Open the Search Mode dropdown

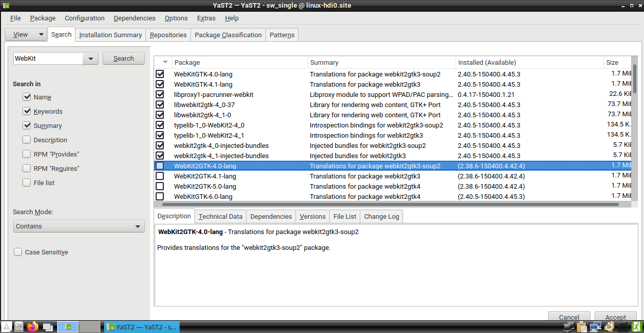coord(79,226)
